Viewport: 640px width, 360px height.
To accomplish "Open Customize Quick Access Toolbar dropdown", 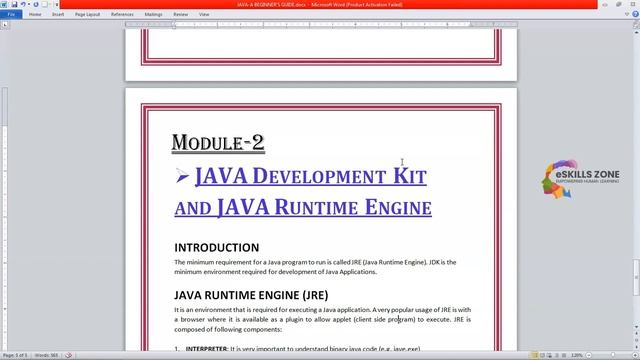I will 56,4.
